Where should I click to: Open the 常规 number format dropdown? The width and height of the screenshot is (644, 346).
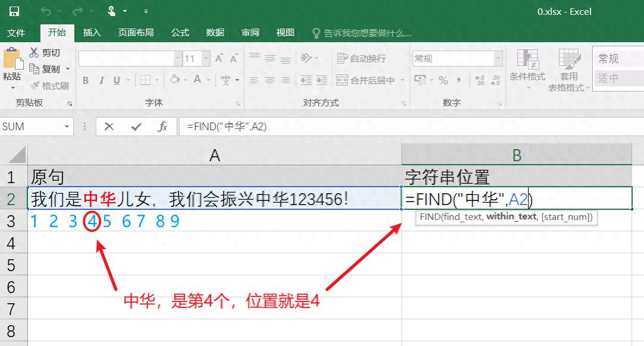click(x=498, y=59)
